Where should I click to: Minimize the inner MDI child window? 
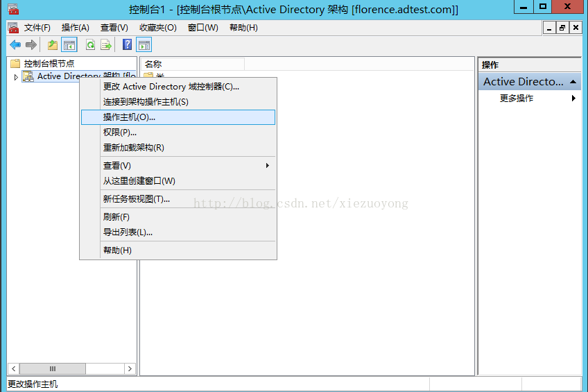click(x=549, y=28)
